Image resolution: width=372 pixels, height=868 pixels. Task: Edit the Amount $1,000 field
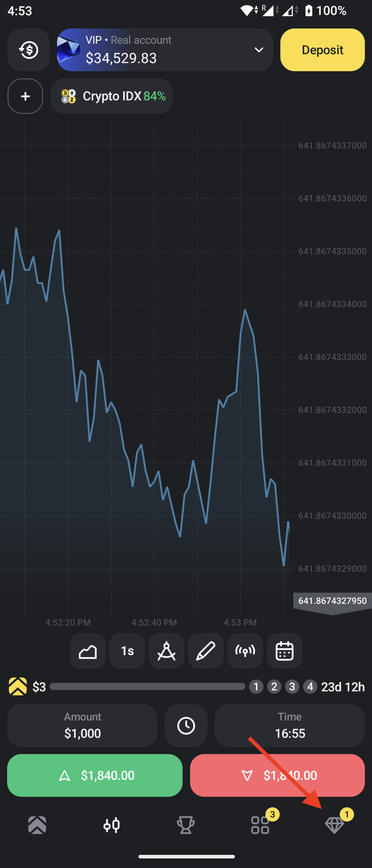[x=82, y=726]
